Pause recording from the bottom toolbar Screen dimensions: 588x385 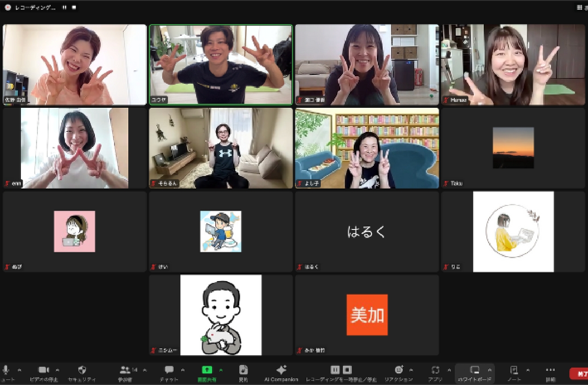[335, 370]
